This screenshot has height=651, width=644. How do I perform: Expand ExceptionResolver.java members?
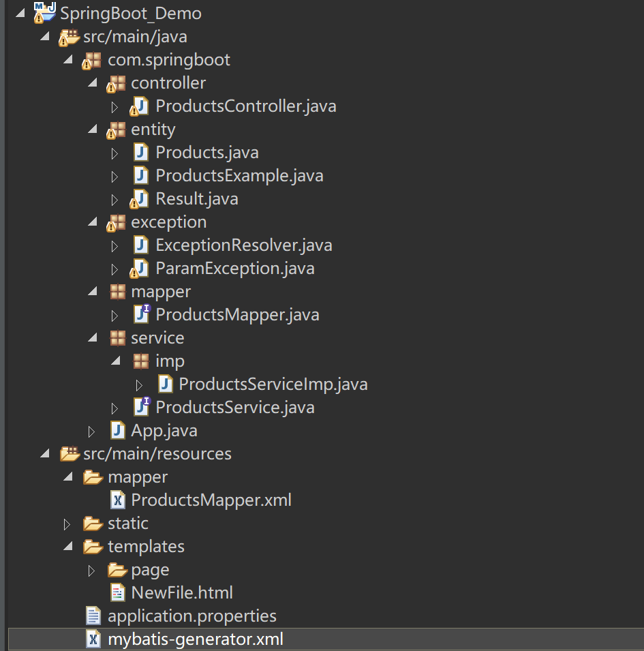point(115,246)
